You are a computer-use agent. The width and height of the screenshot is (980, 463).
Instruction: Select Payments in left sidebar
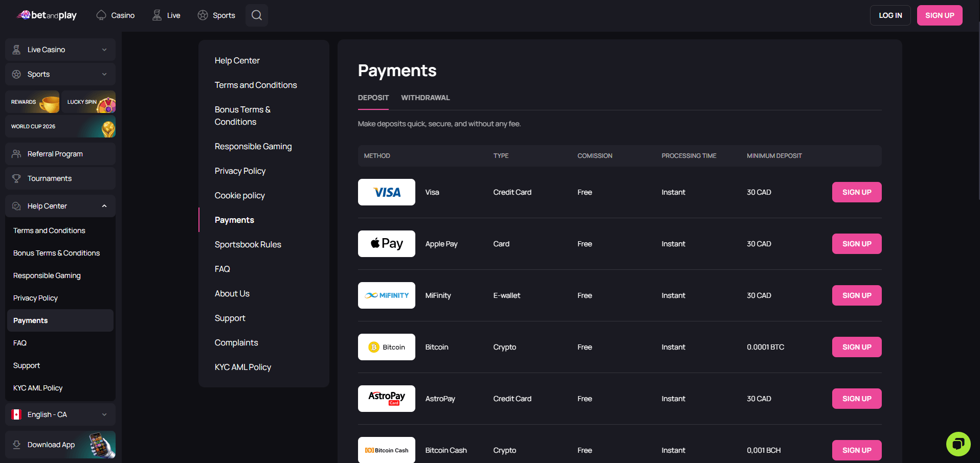[60, 320]
